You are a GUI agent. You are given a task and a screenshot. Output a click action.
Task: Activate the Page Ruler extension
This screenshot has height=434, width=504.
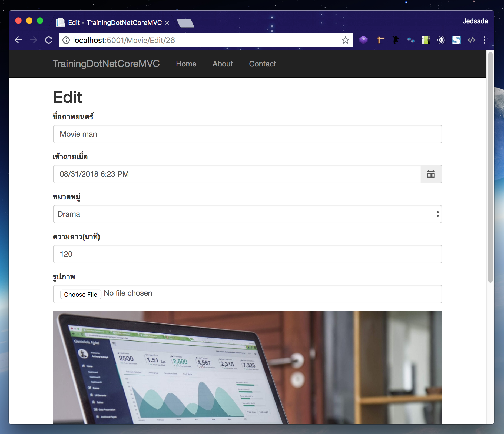coord(380,40)
